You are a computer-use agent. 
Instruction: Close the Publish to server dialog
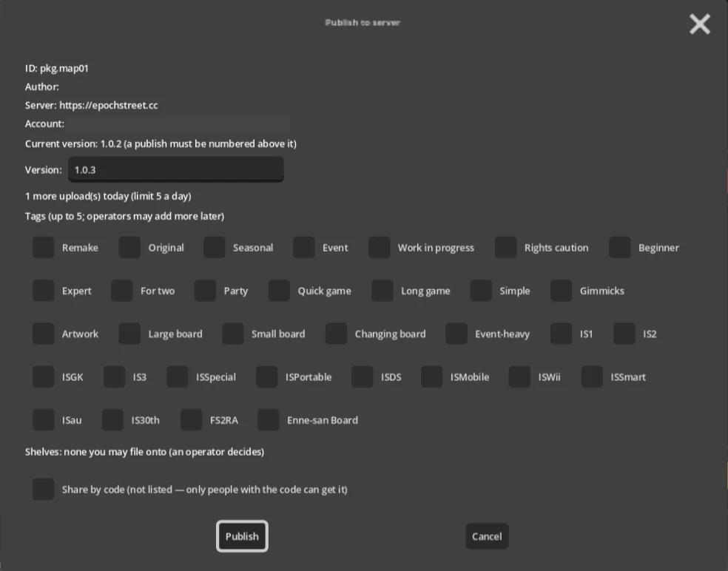[x=700, y=24]
